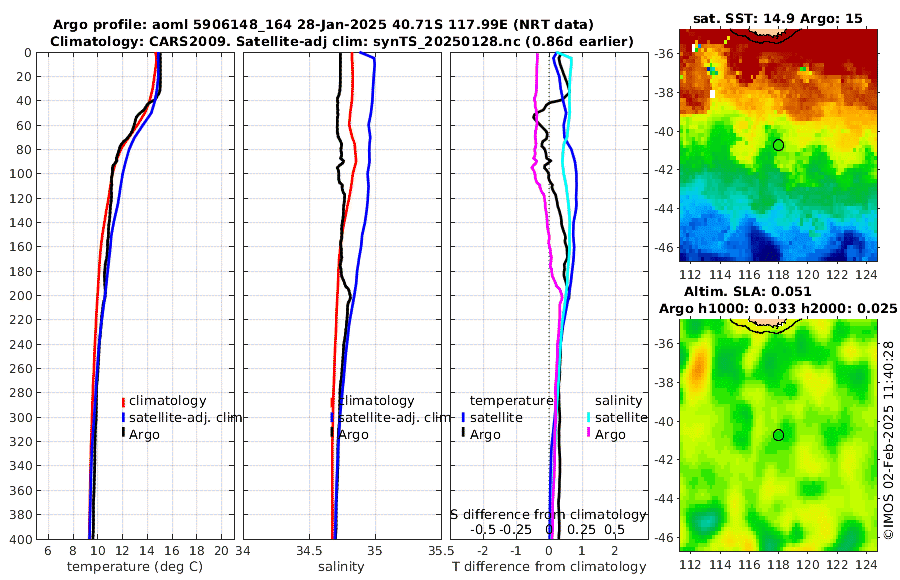Click the blue satellite-adj. clim legend marker in temperature plot

(x=123, y=417)
